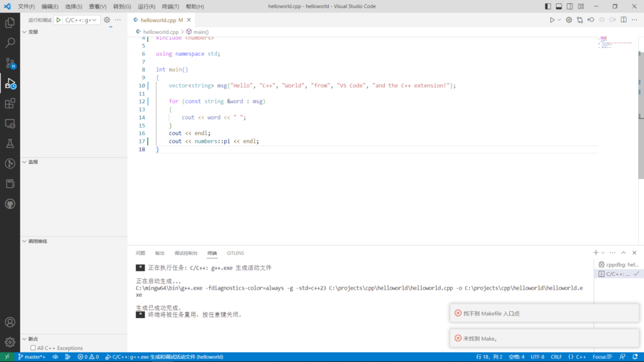This screenshot has width=644, height=362.
Task: Open the Search view in activity bar
Action: click(x=10, y=43)
